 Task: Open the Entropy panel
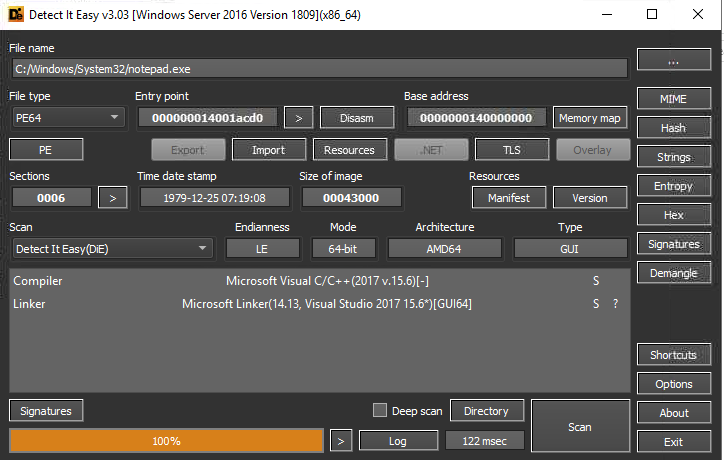pos(673,186)
